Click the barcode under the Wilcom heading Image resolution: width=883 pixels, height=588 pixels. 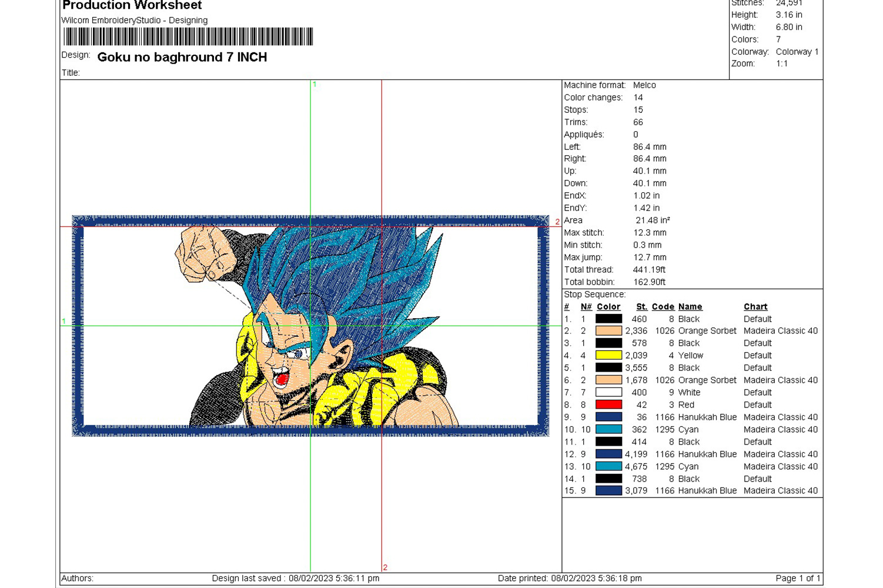188,36
